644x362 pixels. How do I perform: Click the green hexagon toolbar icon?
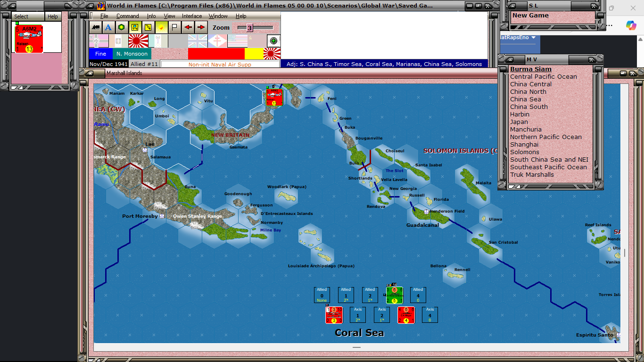coord(122,27)
